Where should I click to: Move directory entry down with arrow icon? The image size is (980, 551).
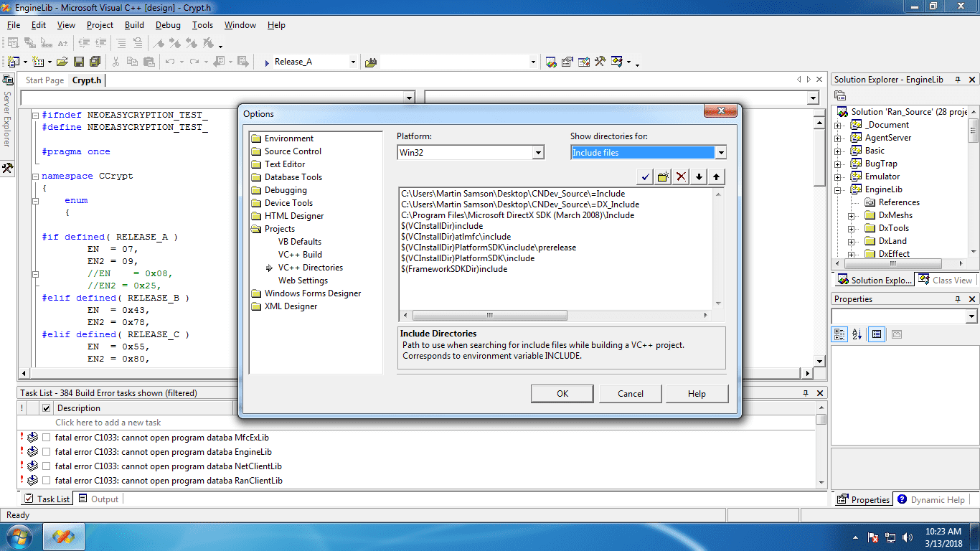(699, 176)
